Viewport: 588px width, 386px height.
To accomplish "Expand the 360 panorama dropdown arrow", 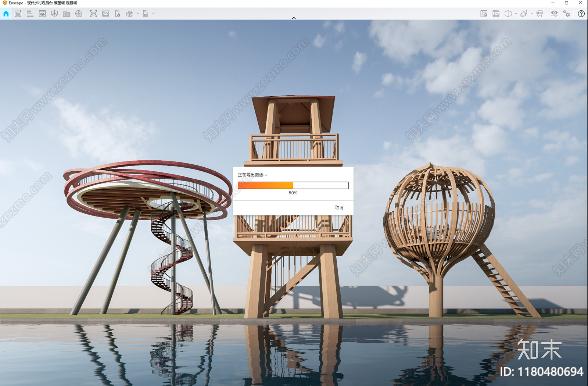I will pos(138,14).
